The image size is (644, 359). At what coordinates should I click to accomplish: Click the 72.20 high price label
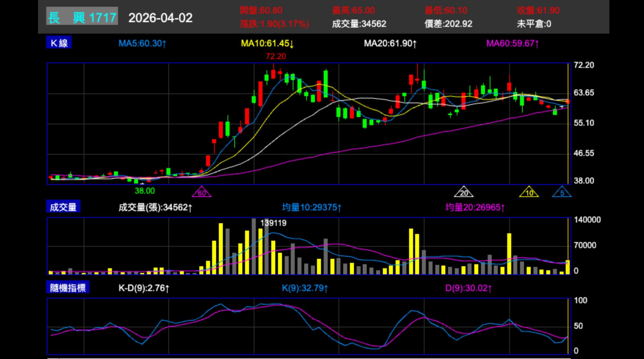pos(276,56)
